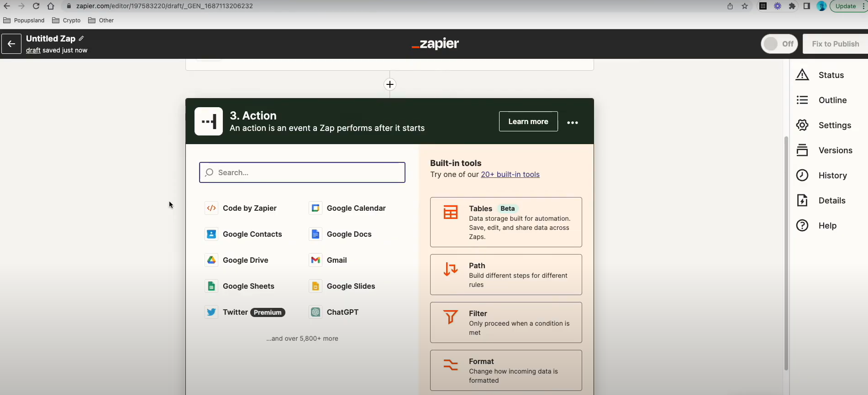Bookmark this page with the star

745,6
